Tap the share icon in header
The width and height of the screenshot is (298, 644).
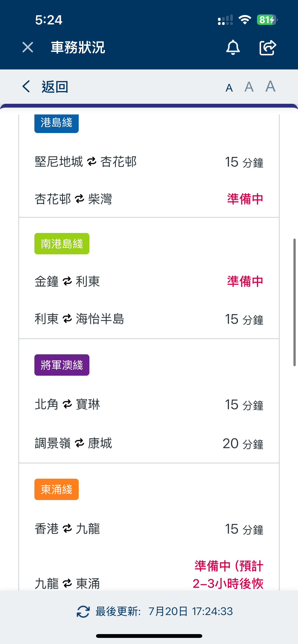(268, 47)
